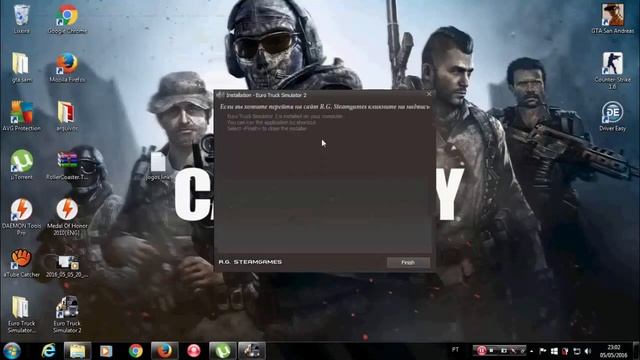This screenshot has width=640, height=360.
Task: Open the volume speaker tray icon
Action: pos(588,351)
